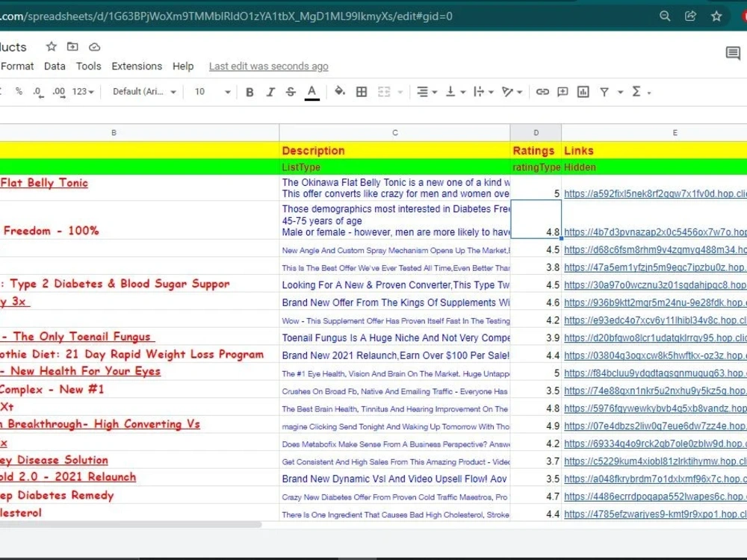Screen dimensions: 747x560
Task: Click the functions sigma icon
Action: pyautogui.click(x=636, y=91)
